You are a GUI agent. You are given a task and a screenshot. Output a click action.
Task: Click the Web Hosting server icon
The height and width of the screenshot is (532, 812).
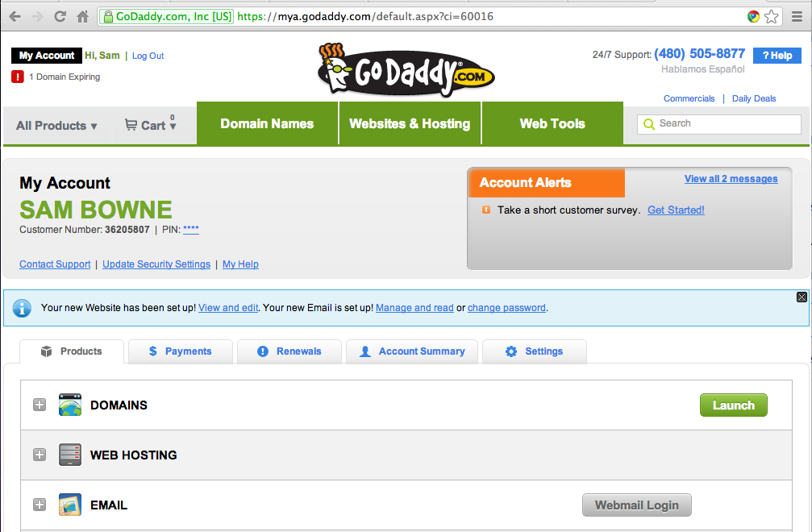pos(70,455)
